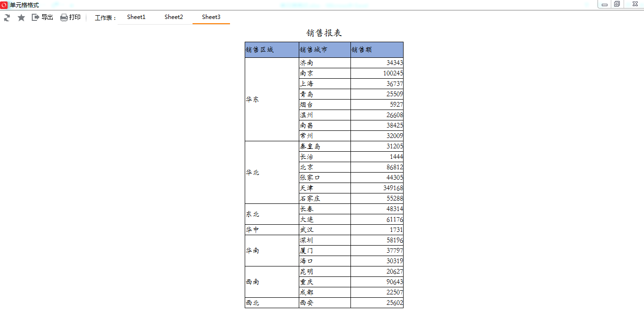Click the sales value 61176
Viewport: 644px width, 321px height.
pyautogui.click(x=395, y=220)
